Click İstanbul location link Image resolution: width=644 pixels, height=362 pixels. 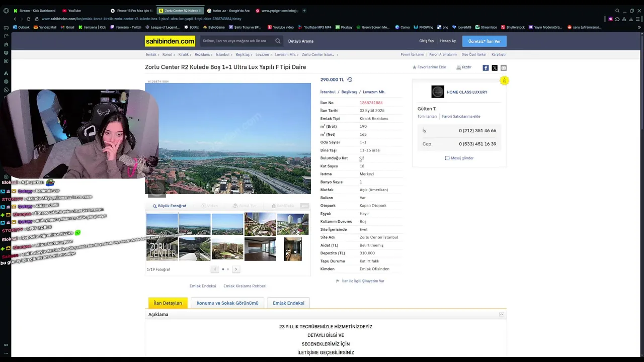click(328, 92)
